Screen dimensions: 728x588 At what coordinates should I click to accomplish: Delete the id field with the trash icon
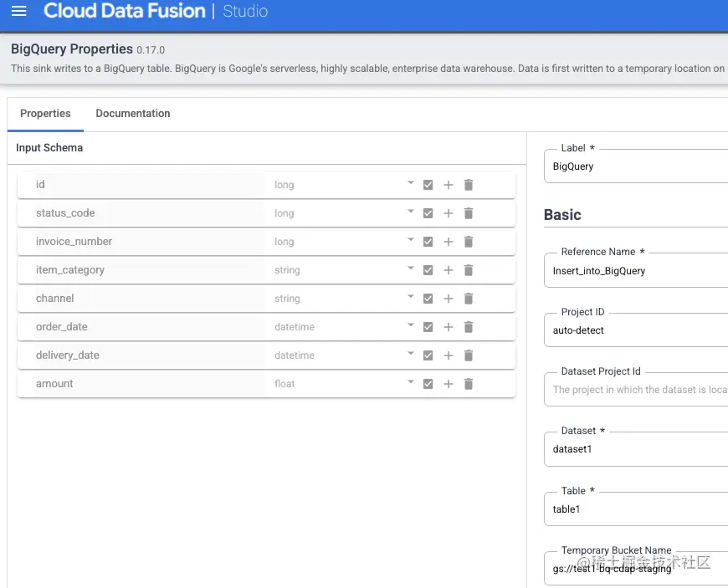pyautogui.click(x=469, y=185)
